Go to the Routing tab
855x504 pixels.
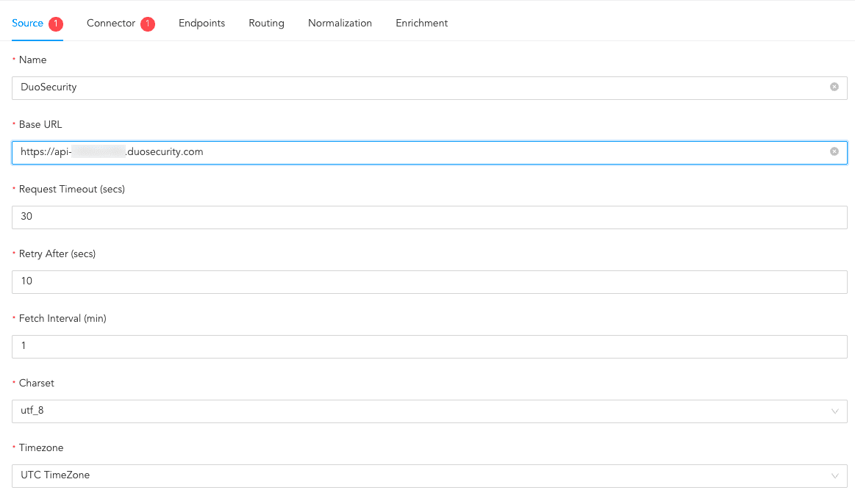[266, 24]
